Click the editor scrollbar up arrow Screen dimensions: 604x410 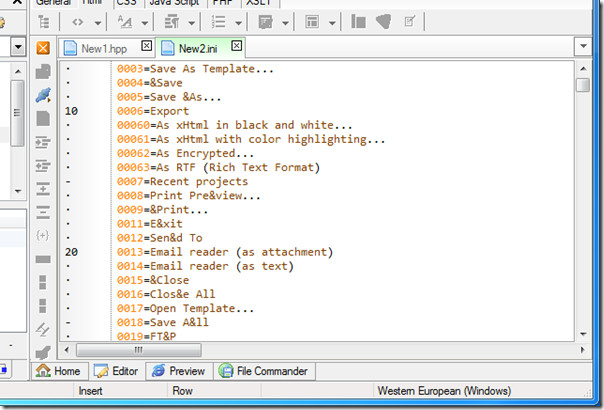coord(583,69)
